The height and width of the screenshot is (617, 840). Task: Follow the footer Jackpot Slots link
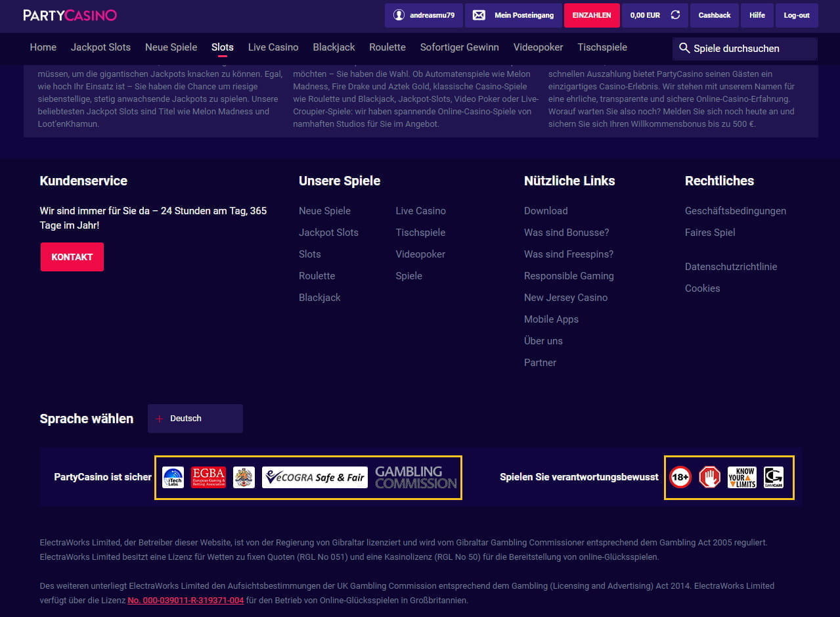click(x=328, y=233)
